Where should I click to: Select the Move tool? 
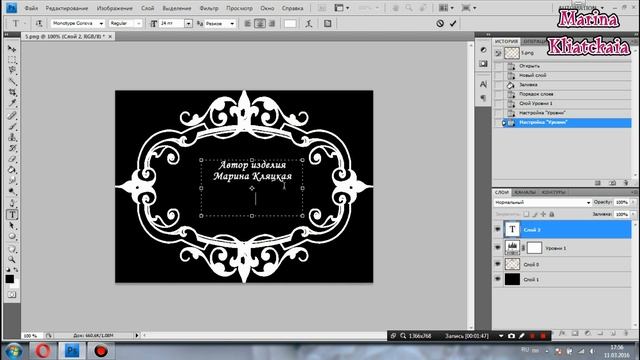tap(12, 49)
